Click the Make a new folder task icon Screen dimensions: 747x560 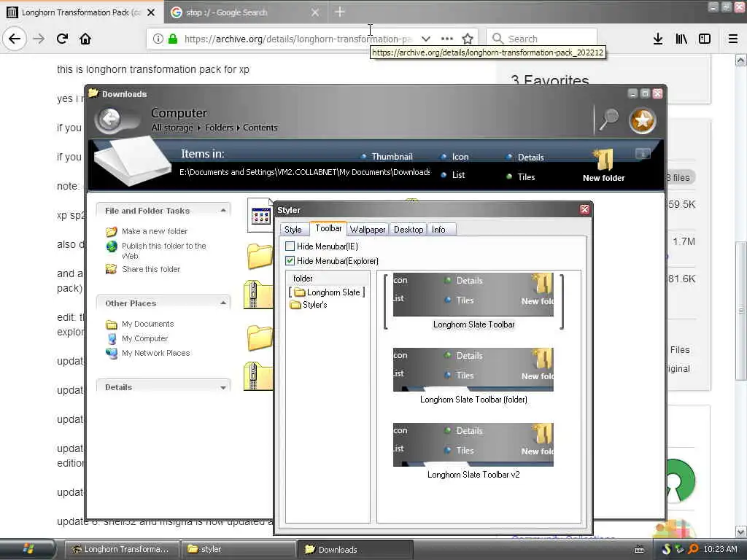click(112, 231)
